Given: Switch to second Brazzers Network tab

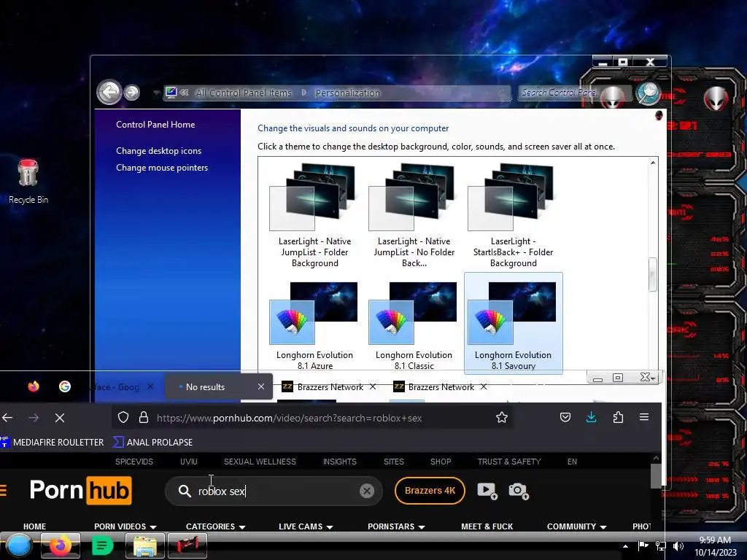Looking at the screenshot, I should 441,387.
